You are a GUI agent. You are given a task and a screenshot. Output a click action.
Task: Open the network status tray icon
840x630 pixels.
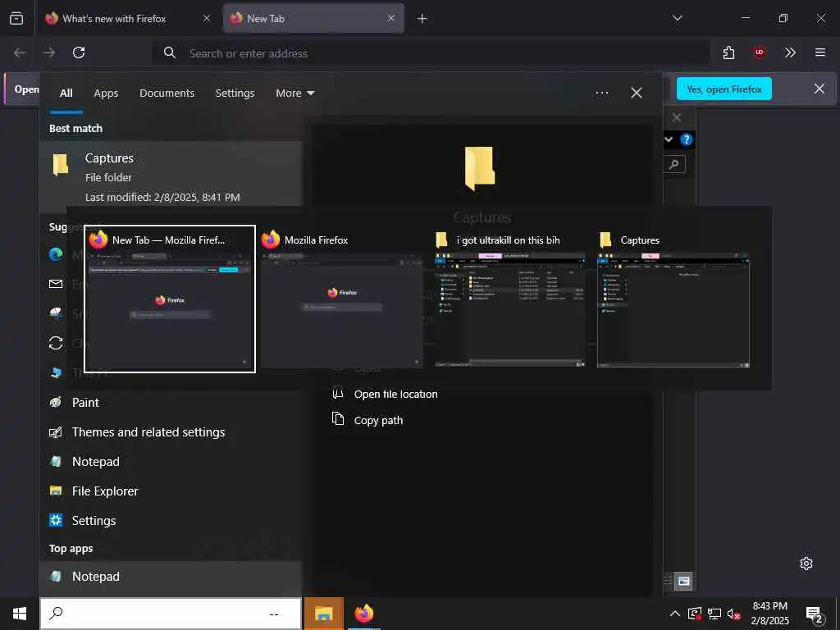[x=714, y=614]
